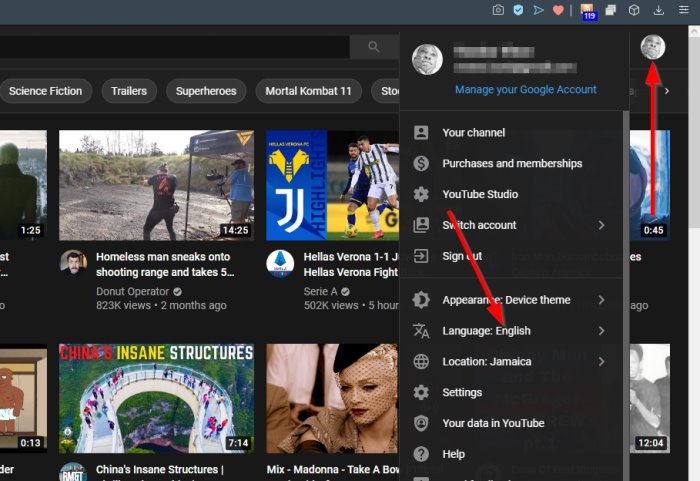Click the Sign out icon
The width and height of the screenshot is (700, 481).
tap(421, 256)
